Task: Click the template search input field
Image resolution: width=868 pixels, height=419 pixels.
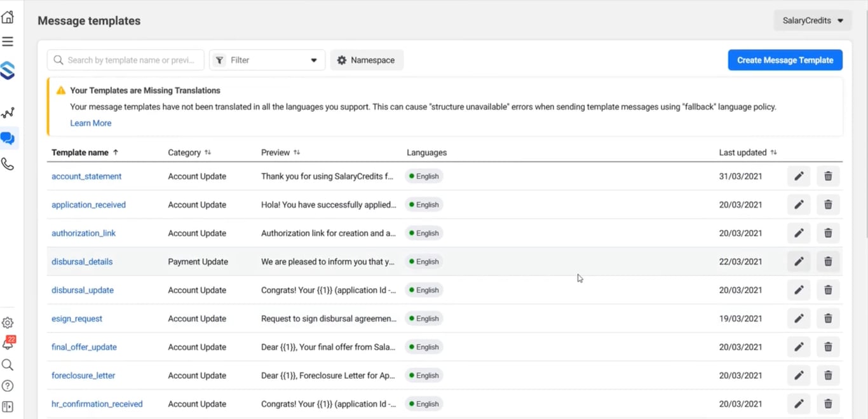Action: (130, 60)
